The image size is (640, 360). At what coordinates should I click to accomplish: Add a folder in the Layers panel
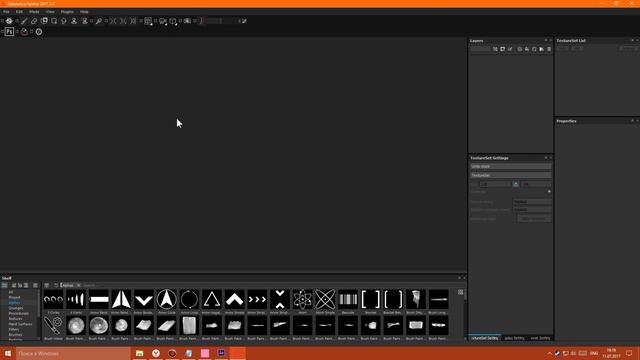pyautogui.click(x=542, y=49)
